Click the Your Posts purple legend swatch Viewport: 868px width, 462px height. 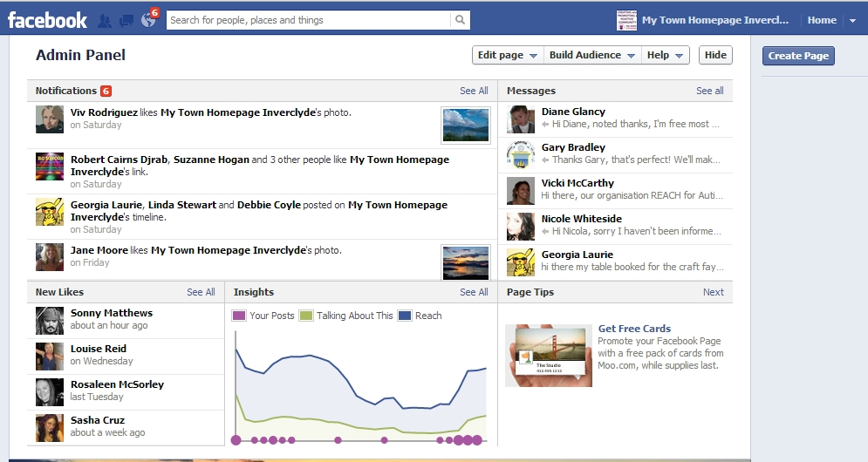[x=239, y=316]
